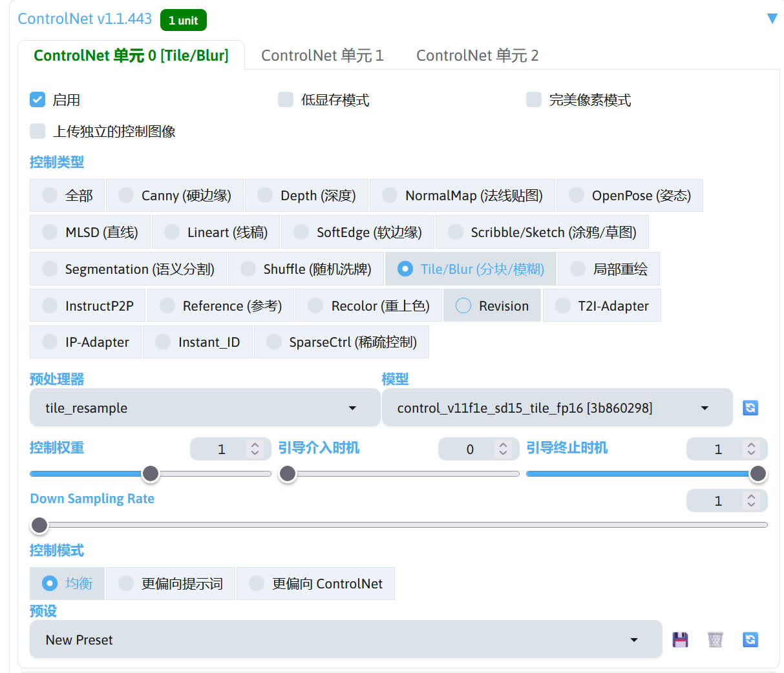Viewport: 784px width, 673px height.
Task: Click the 控制权重 value input field
Action: [x=222, y=449]
